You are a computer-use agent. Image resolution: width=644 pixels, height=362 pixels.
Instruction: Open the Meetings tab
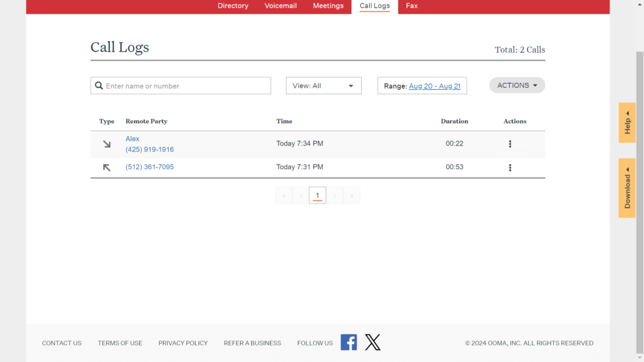point(328,6)
